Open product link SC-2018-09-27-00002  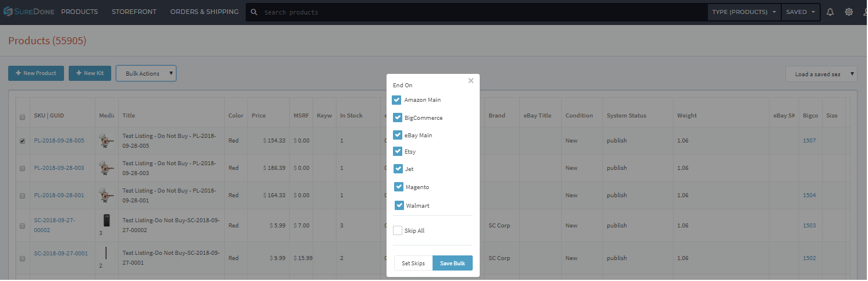click(x=55, y=225)
